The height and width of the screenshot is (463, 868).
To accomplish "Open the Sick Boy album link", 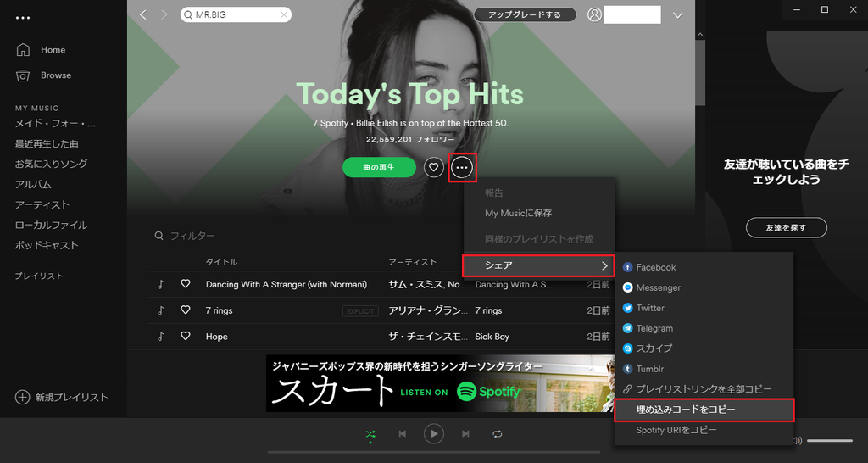I will (x=492, y=337).
